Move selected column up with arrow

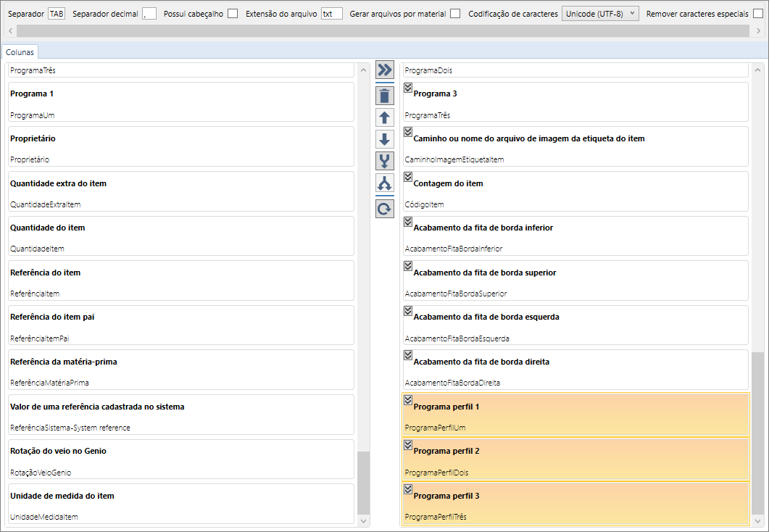[x=384, y=117]
